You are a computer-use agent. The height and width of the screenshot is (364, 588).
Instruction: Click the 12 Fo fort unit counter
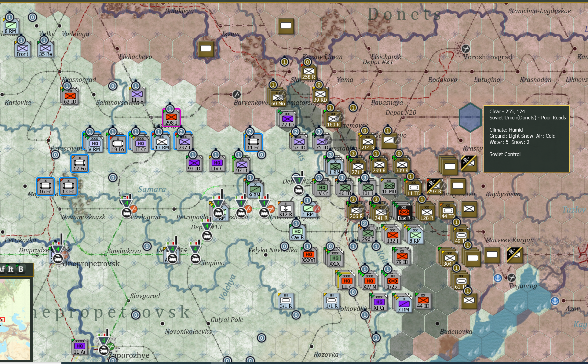pyautogui.click(x=80, y=164)
